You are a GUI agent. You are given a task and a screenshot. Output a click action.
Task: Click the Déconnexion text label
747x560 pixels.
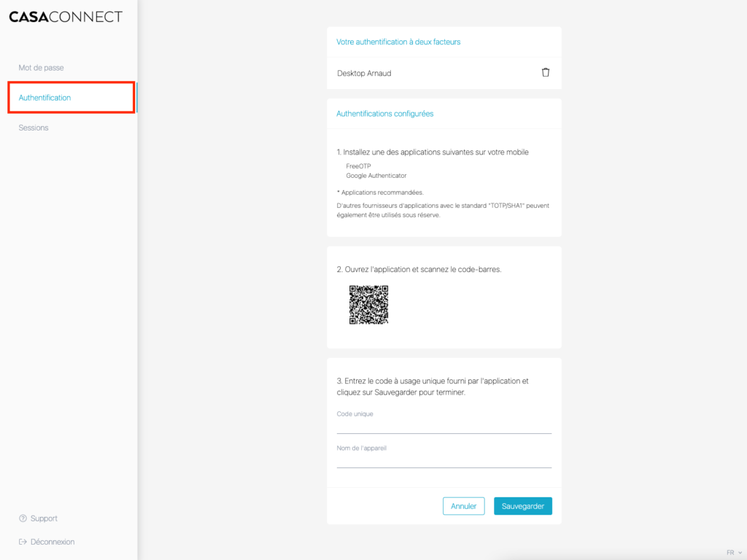point(53,542)
